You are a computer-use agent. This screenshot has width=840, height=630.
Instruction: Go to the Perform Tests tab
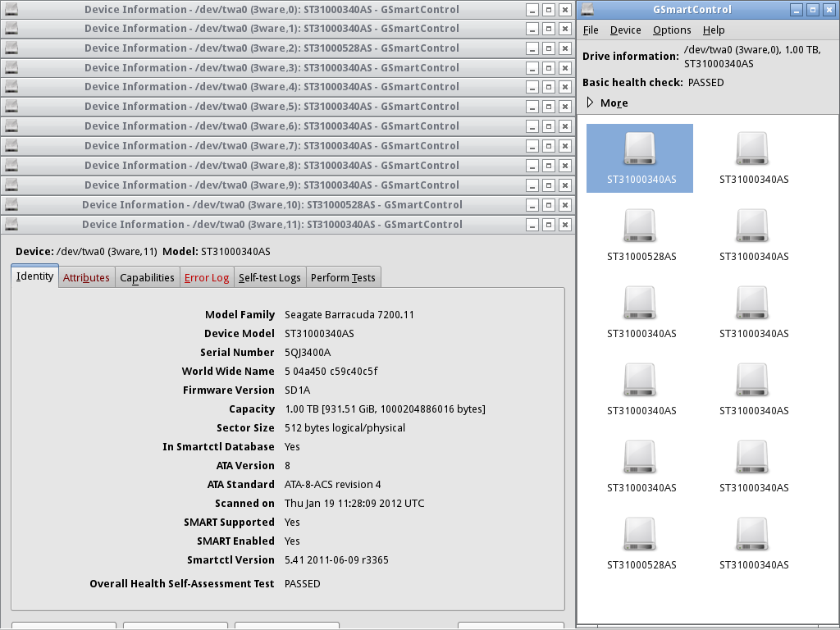click(343, 278)
